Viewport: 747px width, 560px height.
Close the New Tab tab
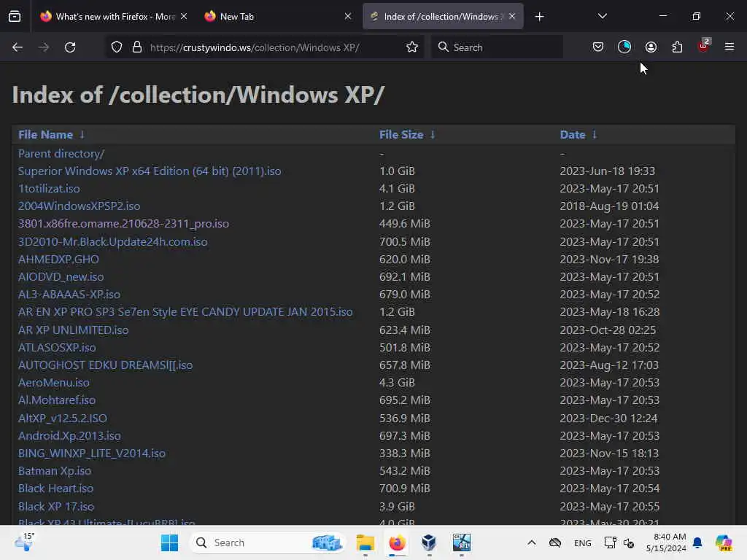(348, 16)
